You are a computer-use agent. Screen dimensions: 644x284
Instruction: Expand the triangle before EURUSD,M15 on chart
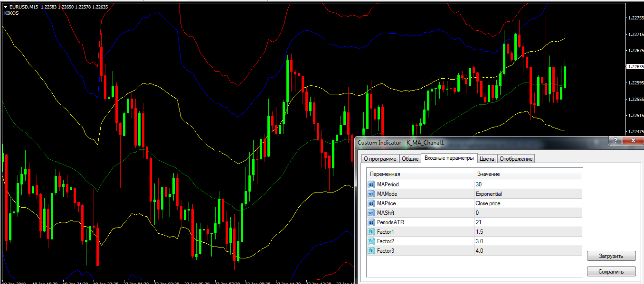click(5, 7)
